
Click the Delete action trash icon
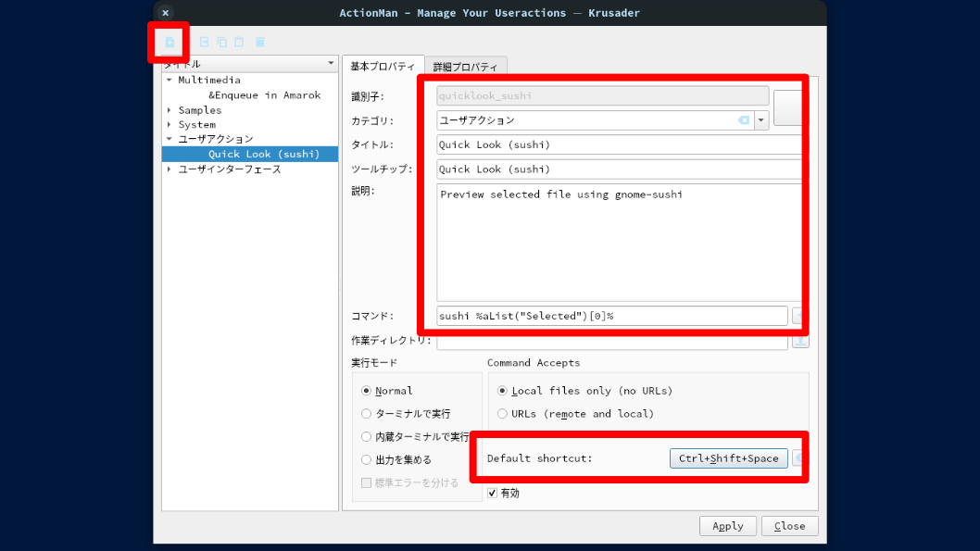coord(260,42)
